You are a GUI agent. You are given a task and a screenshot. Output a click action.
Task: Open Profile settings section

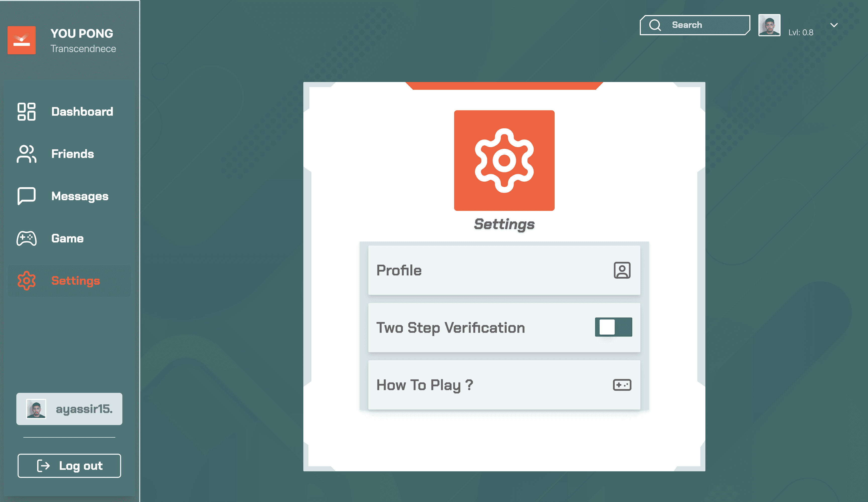click(x=503, y=270)
